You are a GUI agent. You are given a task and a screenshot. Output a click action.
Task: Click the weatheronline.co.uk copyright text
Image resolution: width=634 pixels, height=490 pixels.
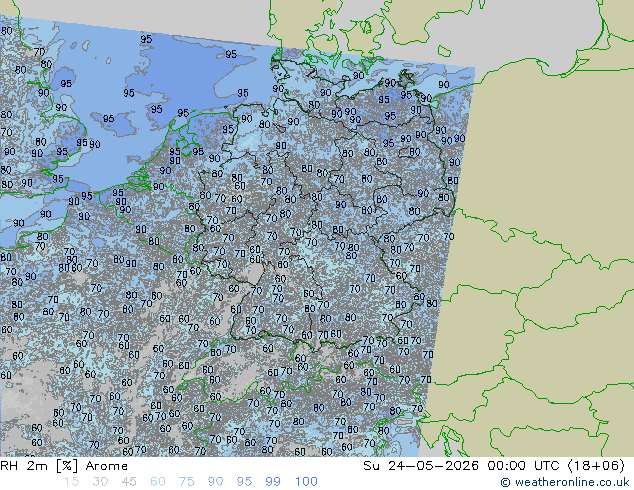(x=565, y=482)
